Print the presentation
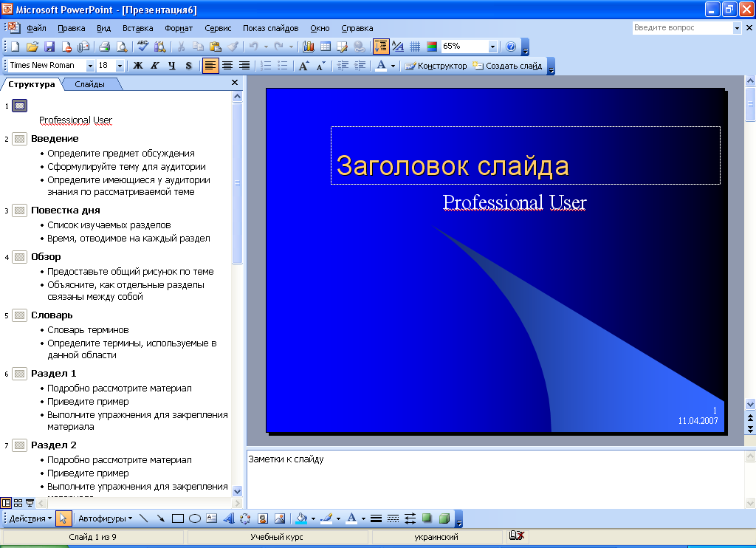The image size is (756, 548). [104, 47]
